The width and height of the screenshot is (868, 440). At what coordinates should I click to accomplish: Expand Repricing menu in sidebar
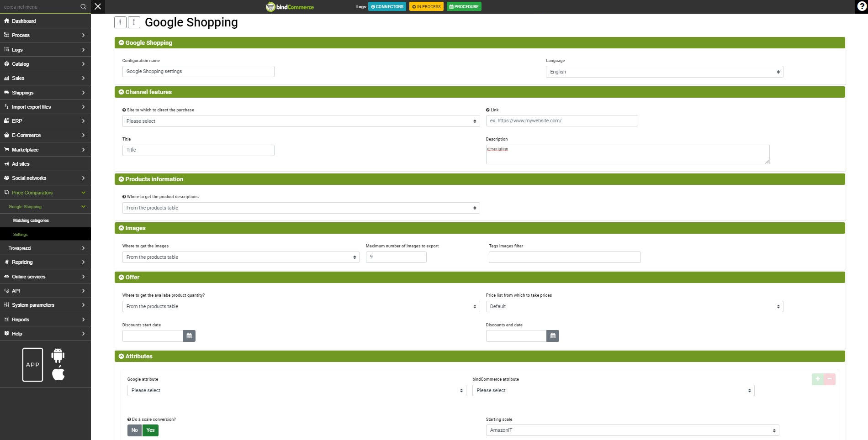(45, 262)
